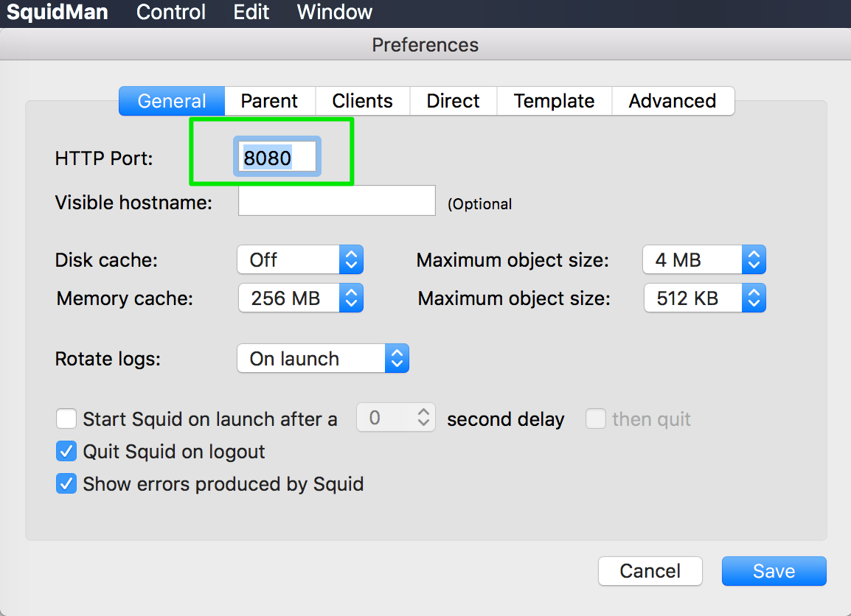
Task: Uncheck Quit Squid on logout
Action: 66,451
